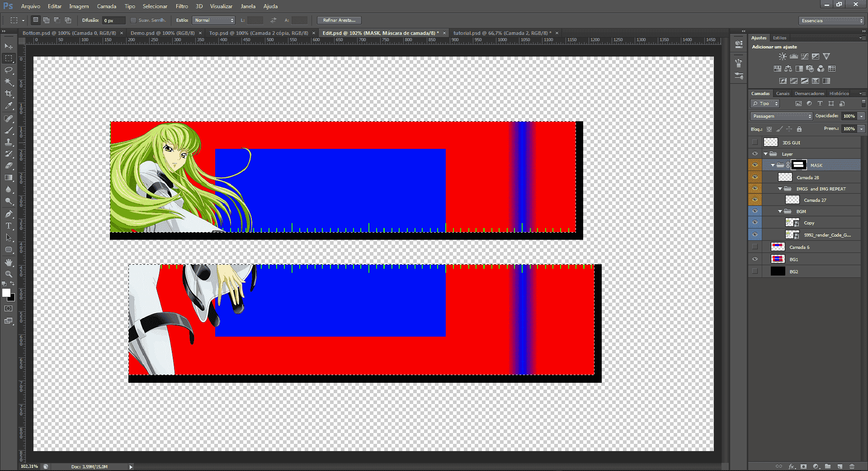The image size is (868, 471).
Task: Add a Curves adjustment
Action: pyautogui.click(x=805, y=57)
